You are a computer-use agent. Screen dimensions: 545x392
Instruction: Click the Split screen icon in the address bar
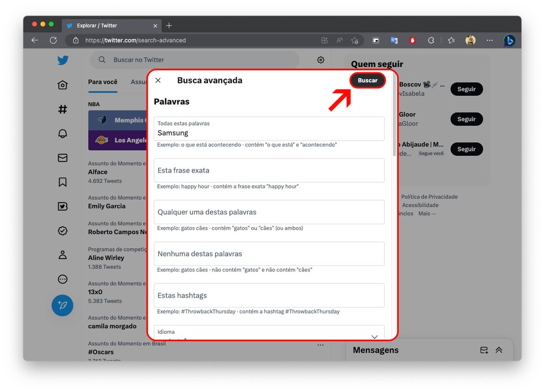point(324,40)
